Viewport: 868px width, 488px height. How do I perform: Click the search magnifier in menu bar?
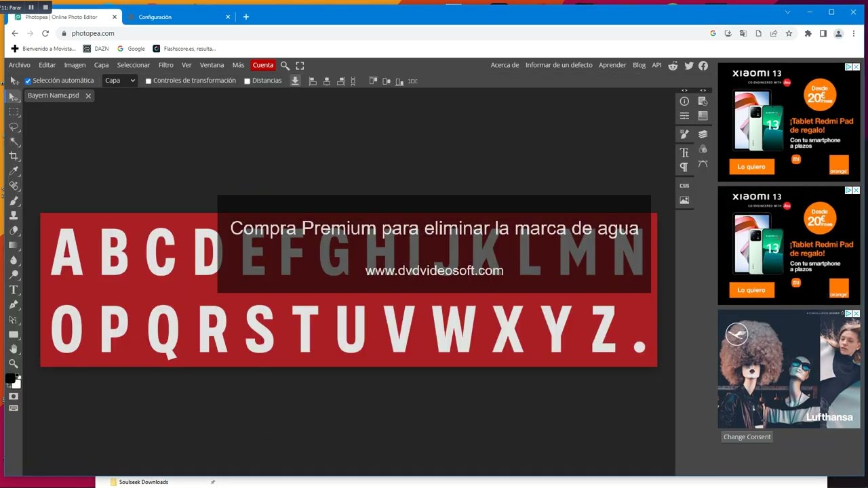[285, 66]
